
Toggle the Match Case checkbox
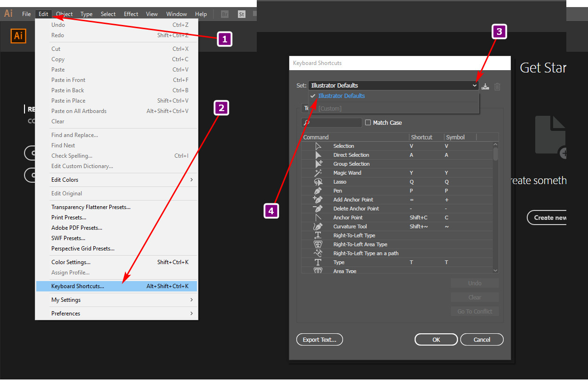368,122
